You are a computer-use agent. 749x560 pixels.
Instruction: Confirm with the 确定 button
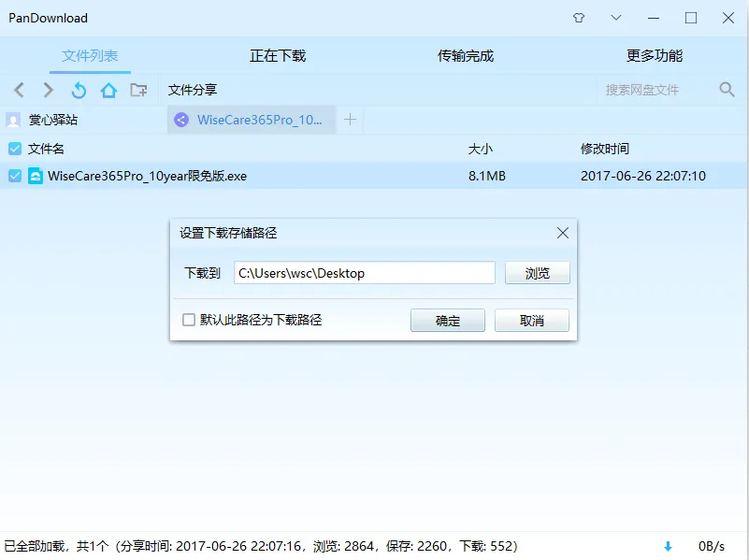[x=448, y=320]
